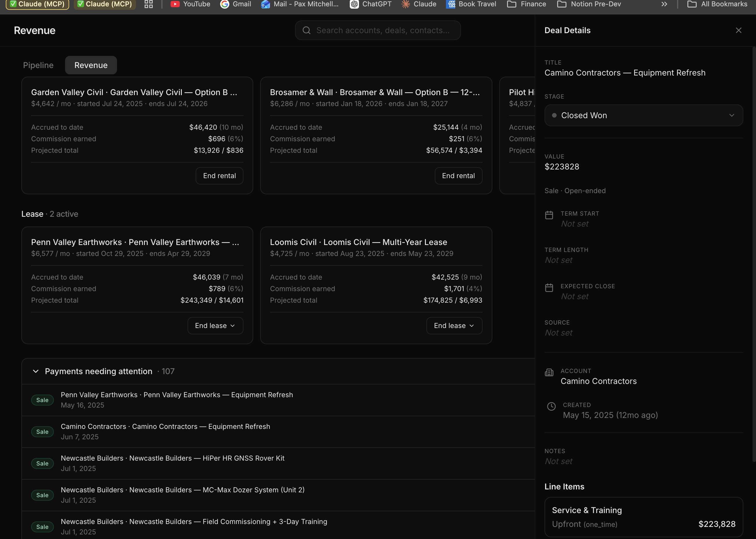756x539 pixels.
Task: Open the All Bookmarks folder
Action: tap(717, 4)
